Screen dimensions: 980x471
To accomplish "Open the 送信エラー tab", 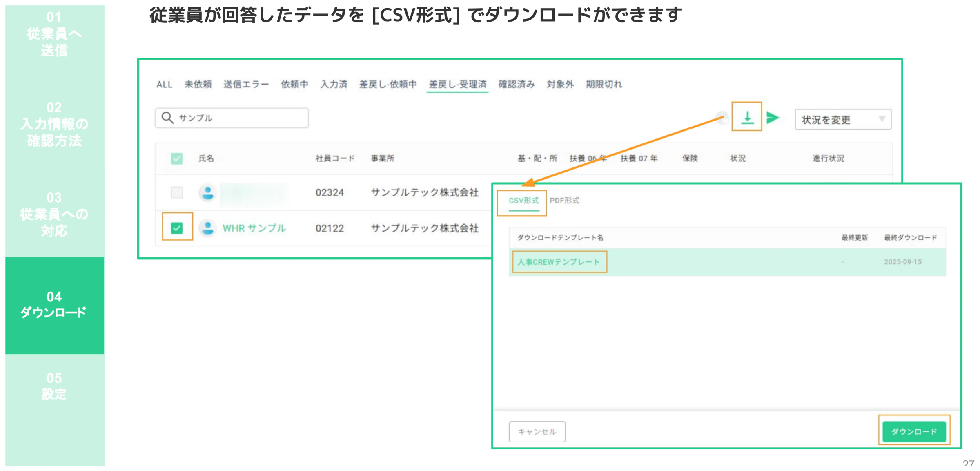I will click(246, 84).
